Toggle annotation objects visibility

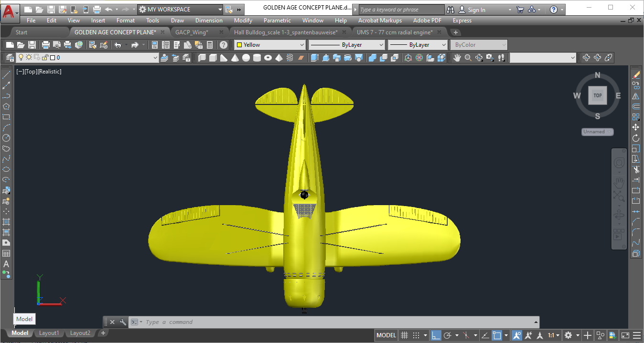point(517,335)
